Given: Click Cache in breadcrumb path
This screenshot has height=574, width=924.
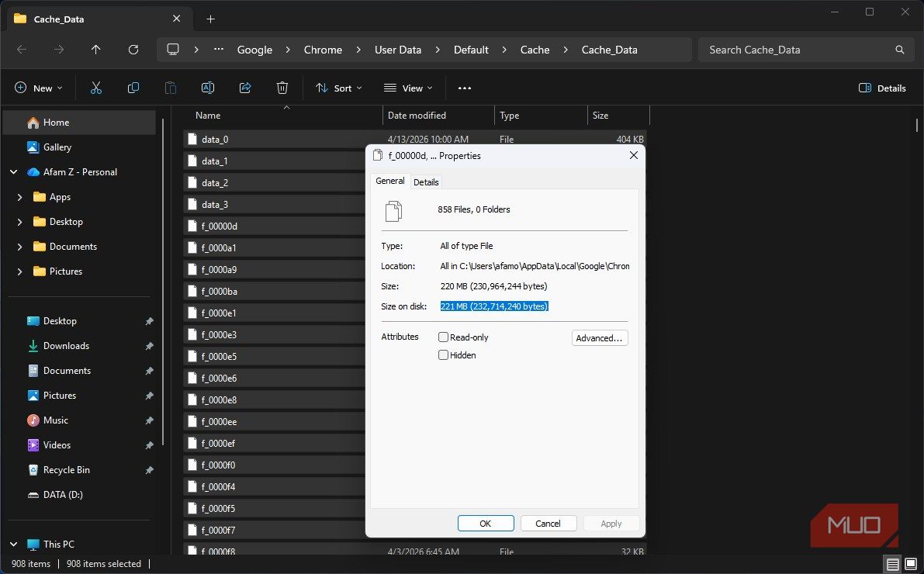Looking at the screenshot, I should pos(535,50).
